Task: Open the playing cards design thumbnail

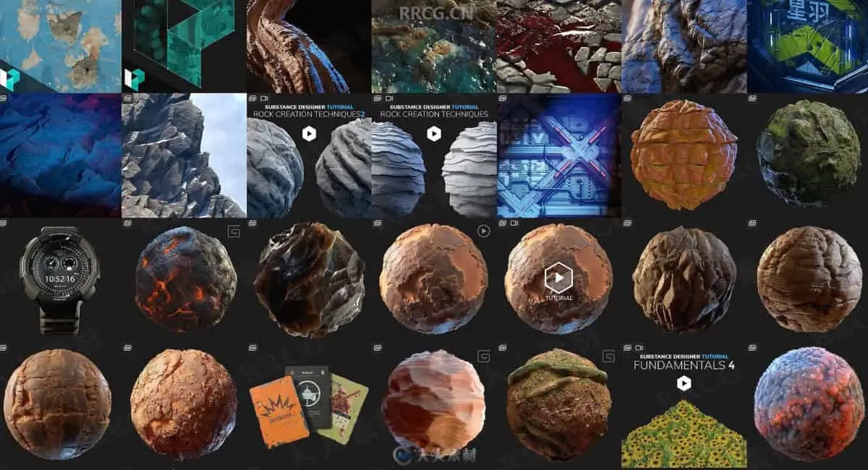Action: point(309,405)
